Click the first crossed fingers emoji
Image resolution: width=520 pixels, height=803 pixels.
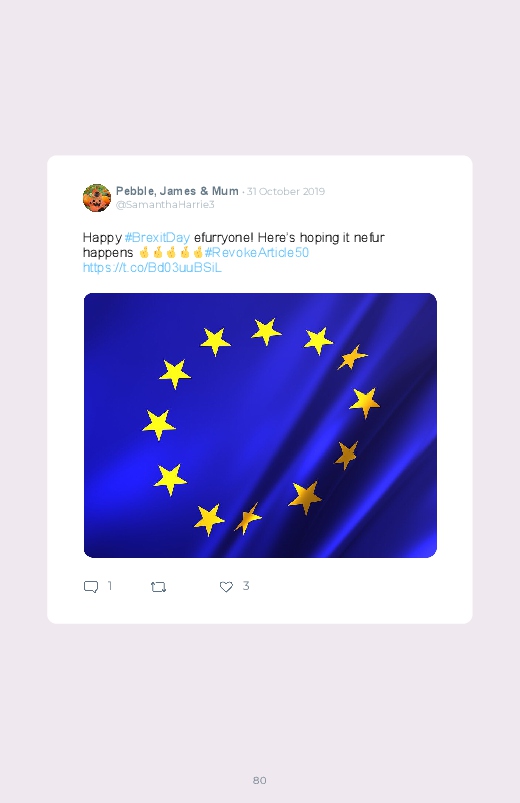pos(144,252)
